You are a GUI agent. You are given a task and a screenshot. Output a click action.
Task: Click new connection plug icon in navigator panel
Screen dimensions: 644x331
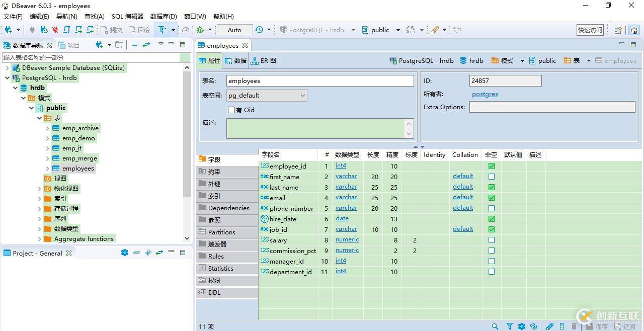coord(99,45)
